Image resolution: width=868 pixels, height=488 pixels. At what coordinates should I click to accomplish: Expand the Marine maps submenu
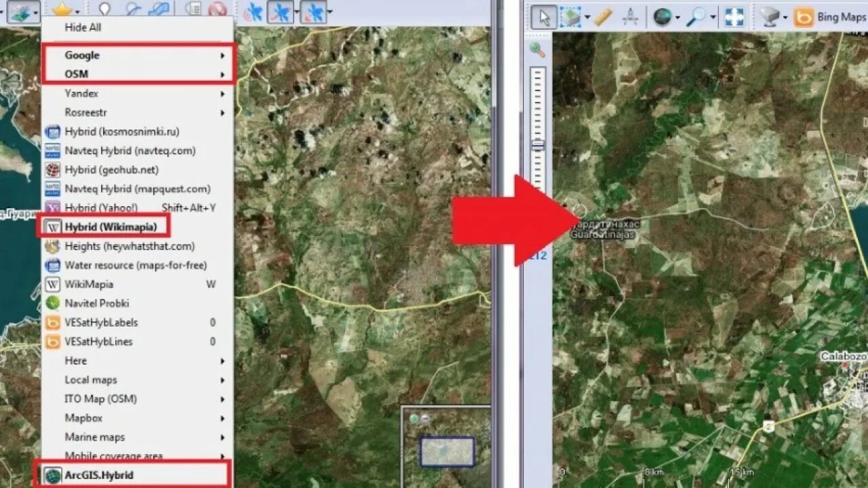[x=138, y=437]
